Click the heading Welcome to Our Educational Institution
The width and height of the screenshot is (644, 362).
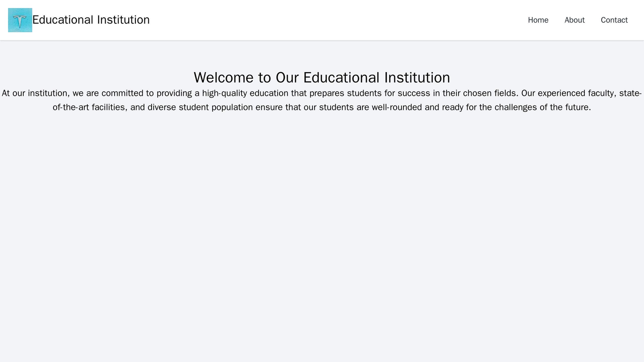pos(322,77)
